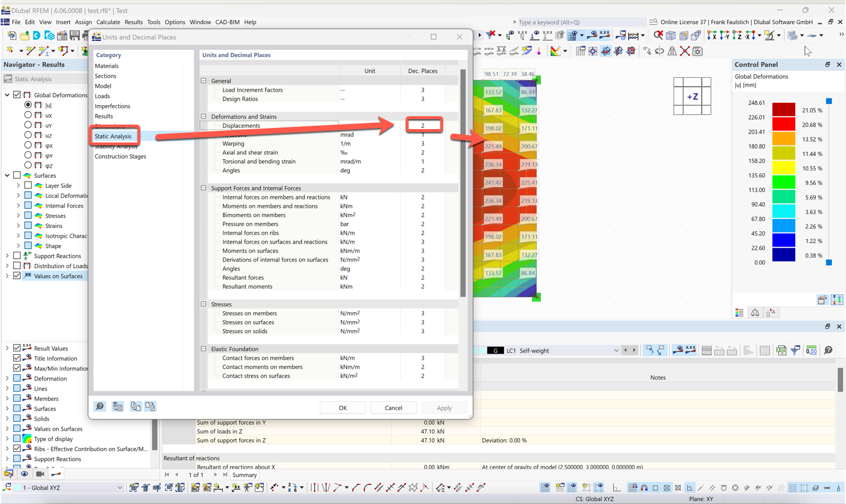Image resolution: width=846 pixels, height=504 pixels.
Task: Open the Options menu
Action: point(175,22)
